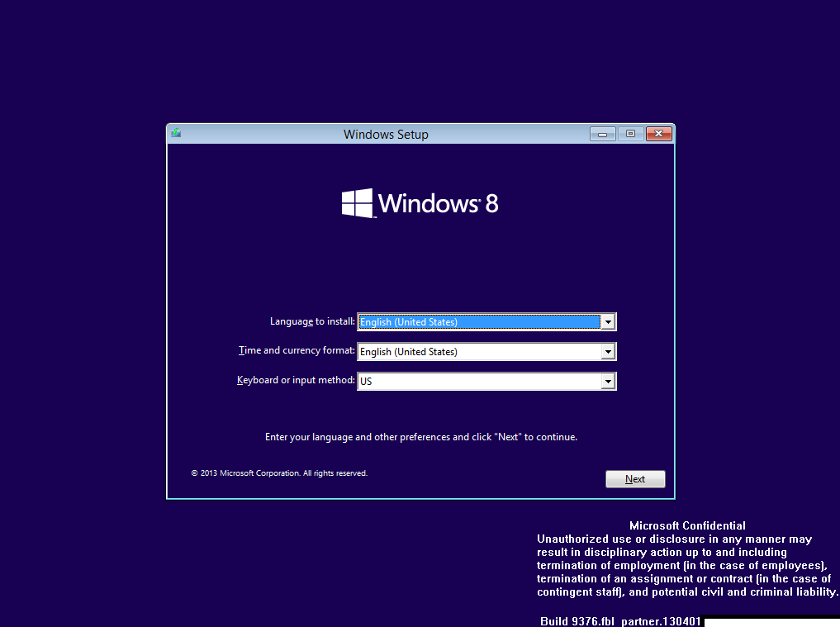Close the Windows Setup window
The image size is (840, 627).
pyautogui.click(x=659, y=134)
